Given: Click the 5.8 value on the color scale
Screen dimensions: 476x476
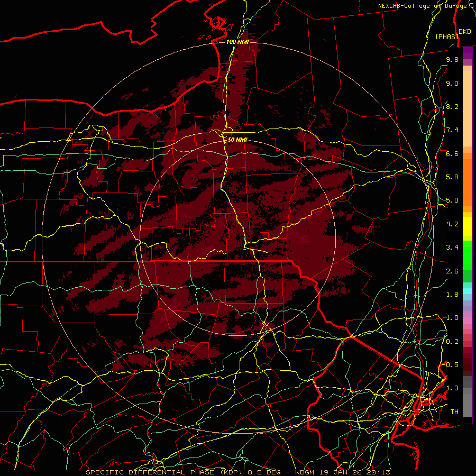Looking at the screenshot, I should pos(452,177).
